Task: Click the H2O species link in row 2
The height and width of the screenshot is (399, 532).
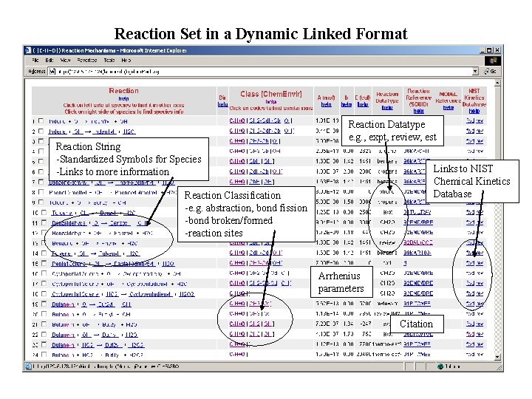Action: click(129, 132)
